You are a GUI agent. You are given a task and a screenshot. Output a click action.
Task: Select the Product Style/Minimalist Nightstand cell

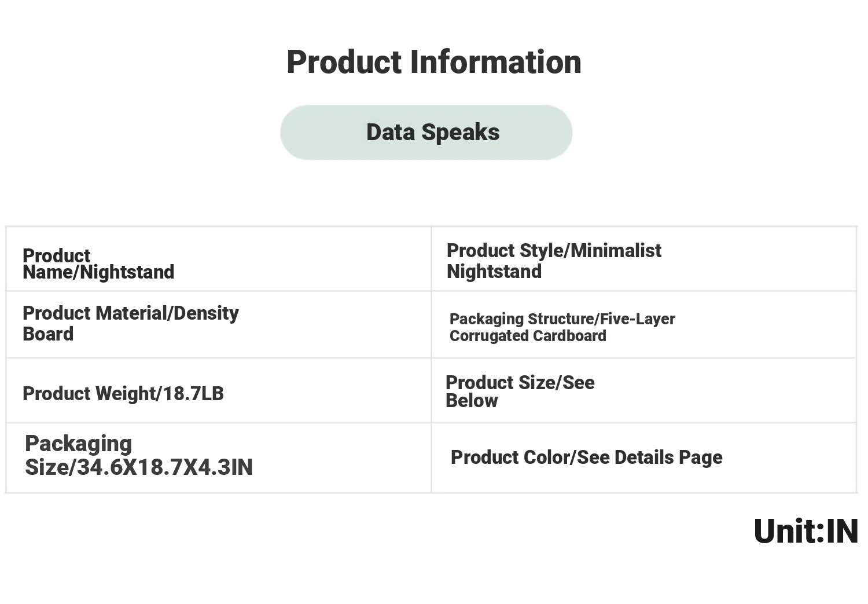point(643,259)
